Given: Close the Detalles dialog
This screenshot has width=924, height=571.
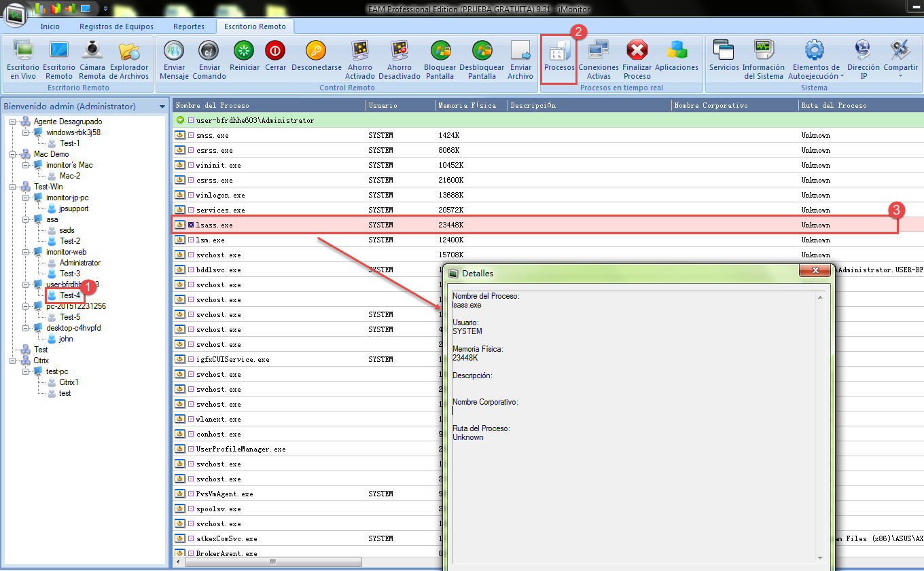Looking at the screenshot, I should pos(815,272).
